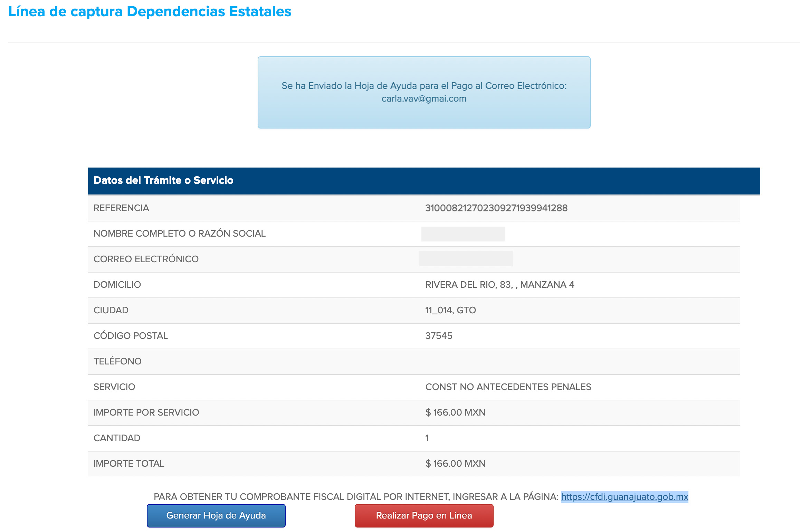Click the postal code 37545
The height and width of the screenshot is (532, 800).
point(439,336)
